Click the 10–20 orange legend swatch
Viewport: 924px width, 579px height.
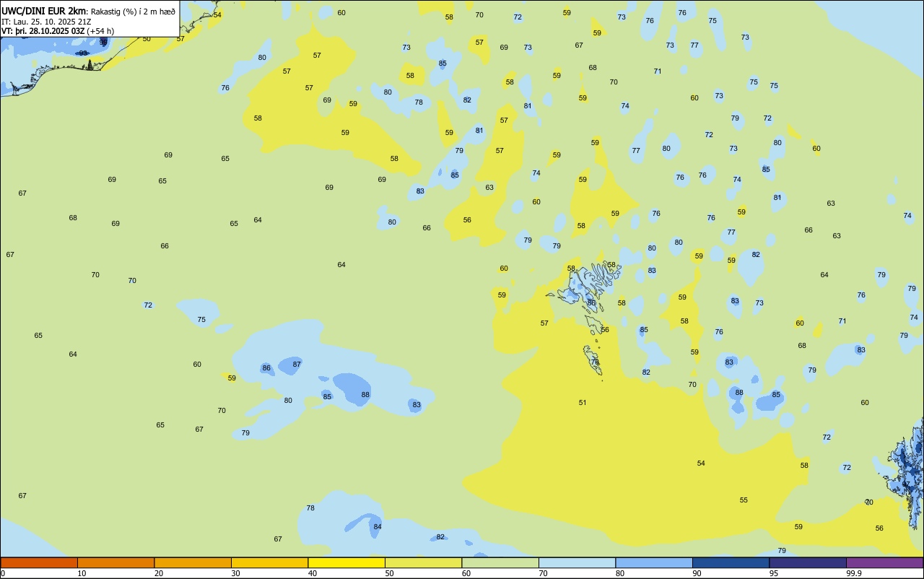tap(115, 562)
